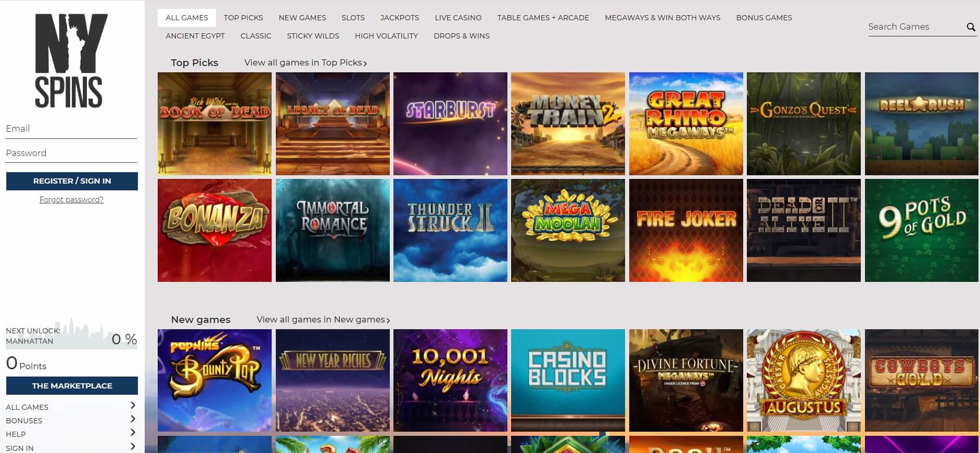This screenshot has height=453, width=980.
Task: Open the Augustus game tile
Action: [804, 380]
